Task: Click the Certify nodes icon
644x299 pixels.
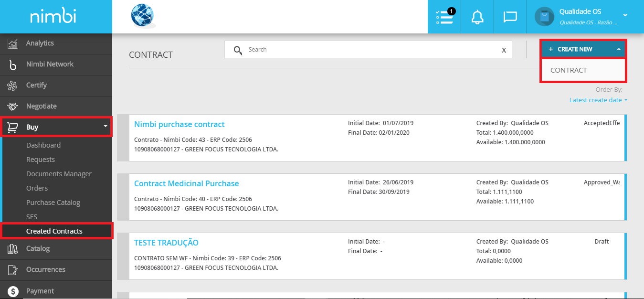Action: 13,85
